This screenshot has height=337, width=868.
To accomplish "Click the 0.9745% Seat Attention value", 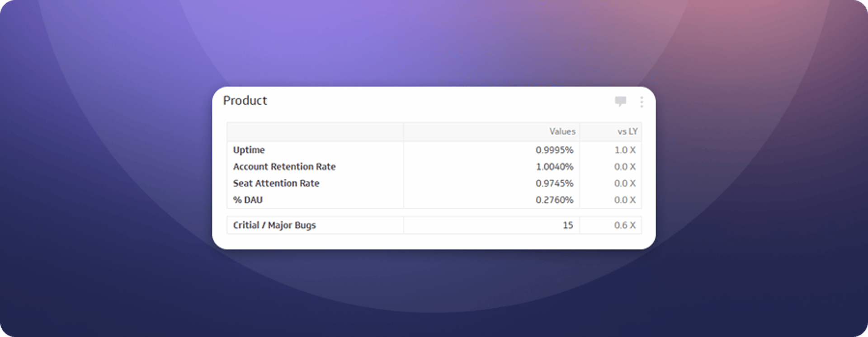I will point(554,183).
